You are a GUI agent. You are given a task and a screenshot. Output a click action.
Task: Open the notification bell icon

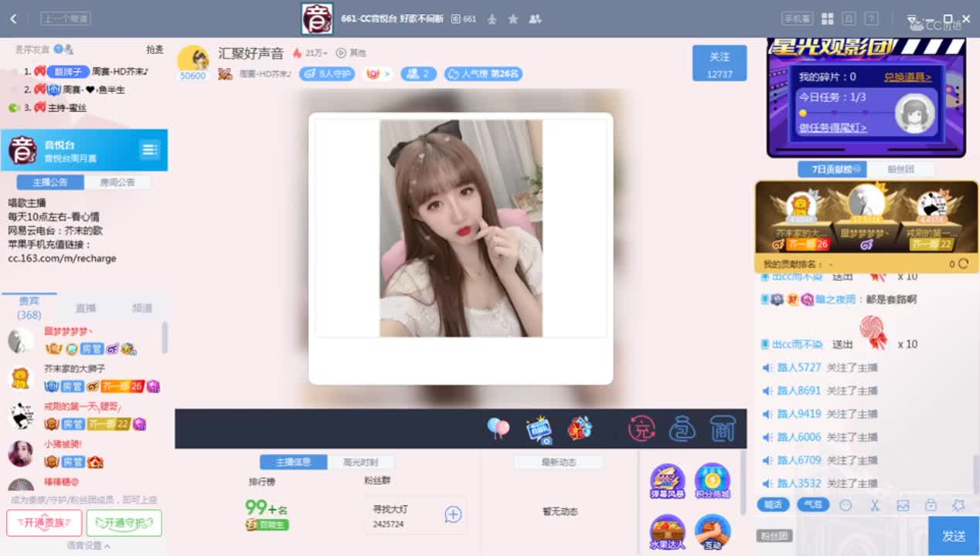pyautogui.click(x=849, y=19)
